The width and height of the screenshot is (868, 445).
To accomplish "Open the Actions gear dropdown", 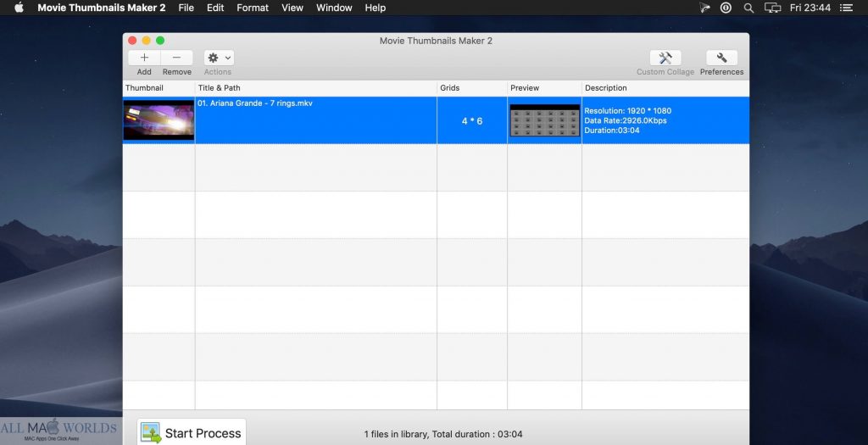I will [x=219, y=58].
